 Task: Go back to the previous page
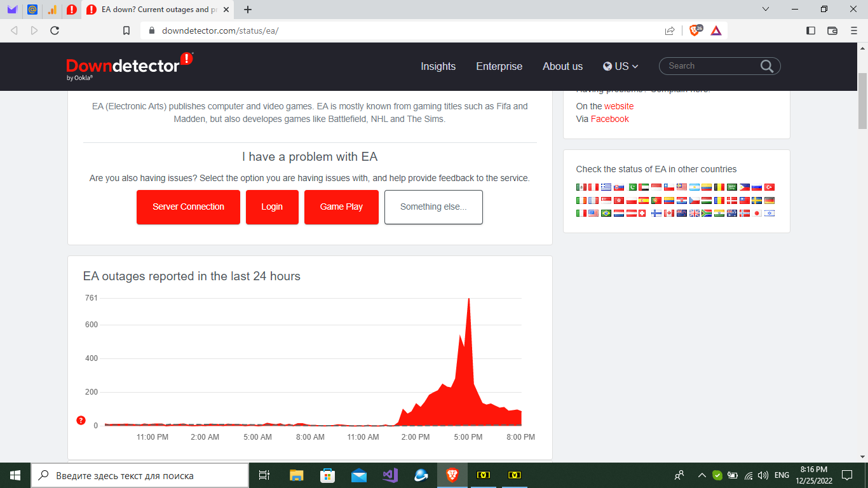14,30
